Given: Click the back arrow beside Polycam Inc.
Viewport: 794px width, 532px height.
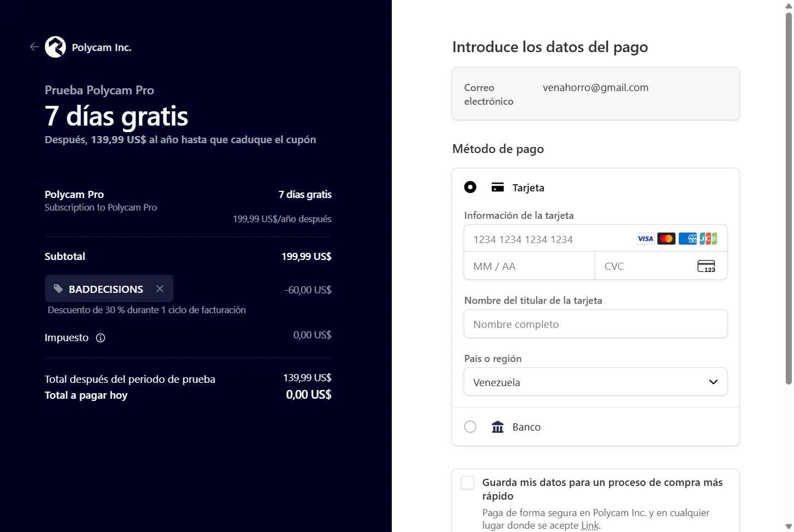Looking at the screenshot, I should (x=34, y=47).
